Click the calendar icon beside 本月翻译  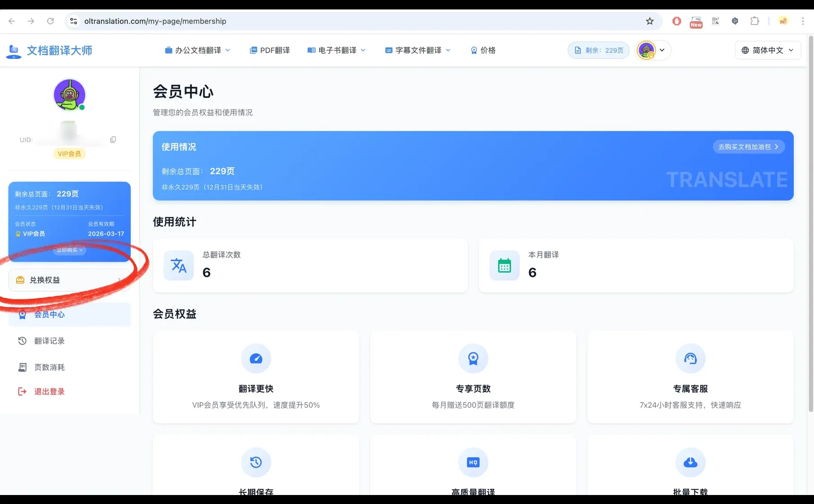(504, 265)
